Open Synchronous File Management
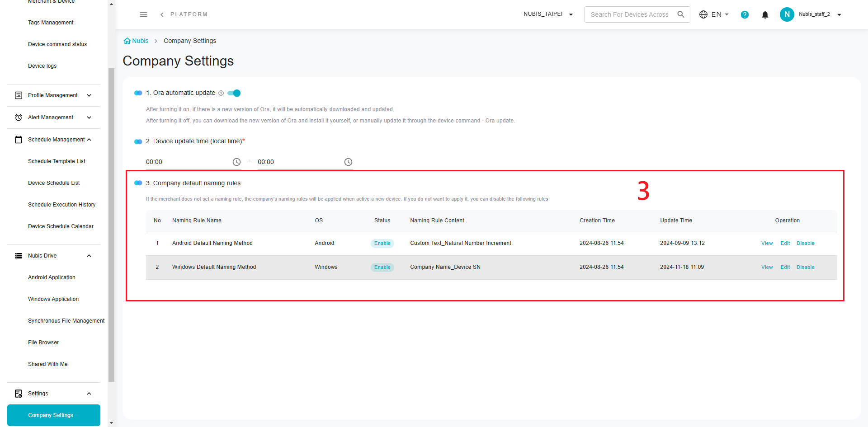 pyautogui.click(x=66, y=321)
